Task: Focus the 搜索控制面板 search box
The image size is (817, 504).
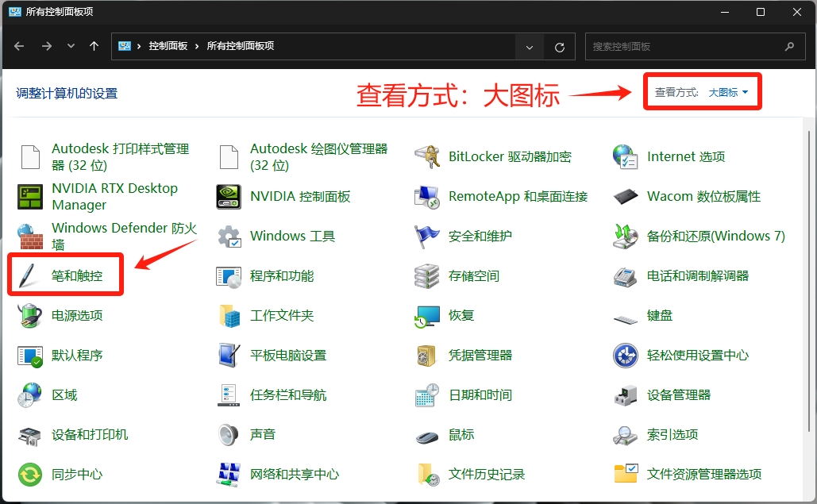Action: point(695,46)
